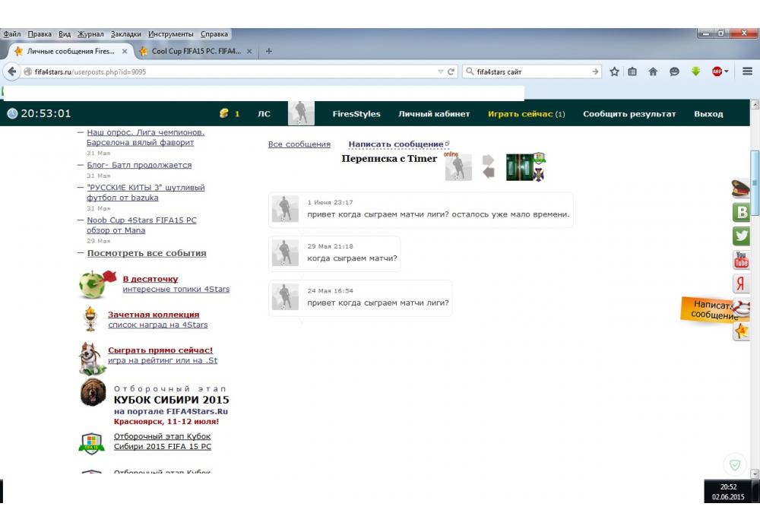Open the Twitter sidebar icon
760x532 pixels.
point(741,236)
